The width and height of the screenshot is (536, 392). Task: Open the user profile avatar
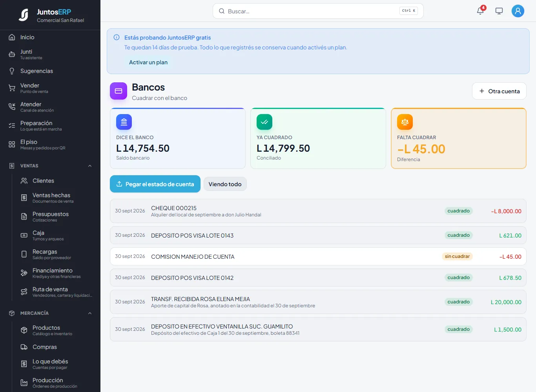coord(518,11)
